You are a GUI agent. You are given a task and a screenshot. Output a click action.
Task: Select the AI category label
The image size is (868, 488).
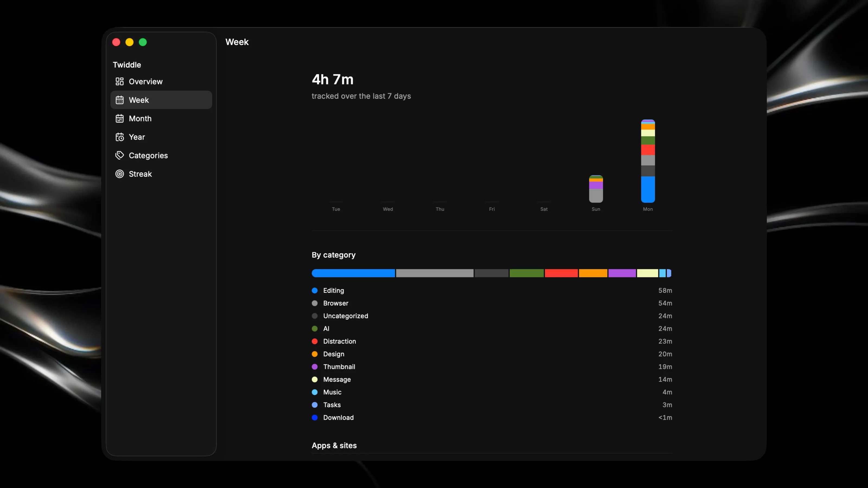tap(326, 328)
